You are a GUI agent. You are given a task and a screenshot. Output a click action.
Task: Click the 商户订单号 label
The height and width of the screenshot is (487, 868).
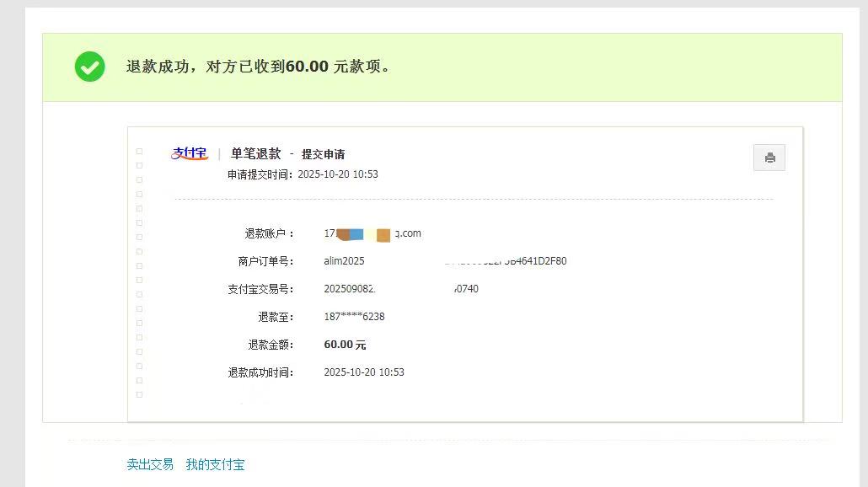click(264, 261)
